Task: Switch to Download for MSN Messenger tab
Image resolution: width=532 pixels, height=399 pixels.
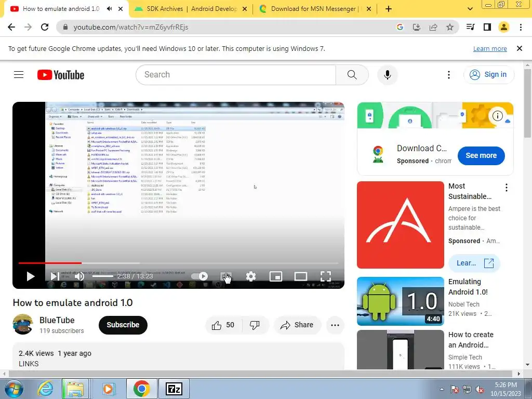Action: coord(314,9)
